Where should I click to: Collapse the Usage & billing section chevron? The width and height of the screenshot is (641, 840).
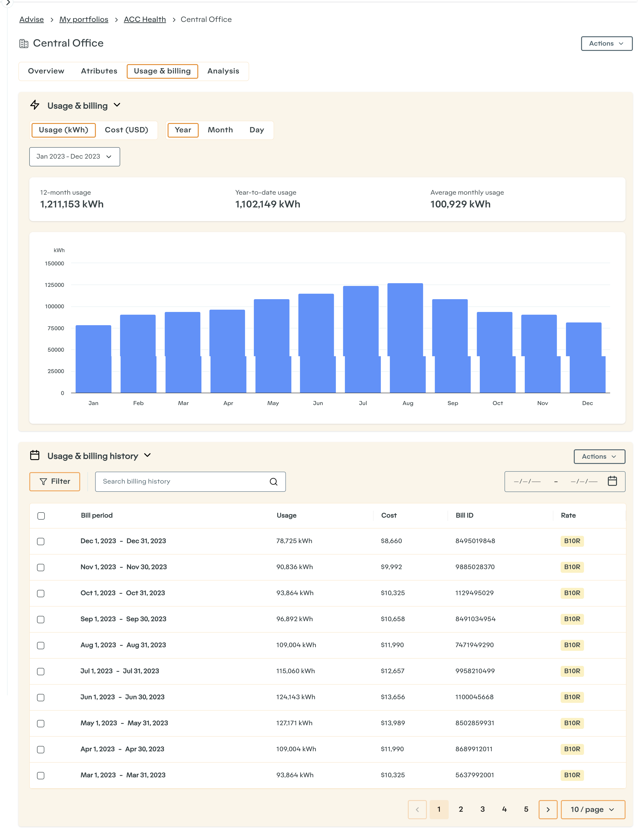(x=117, y=105)
